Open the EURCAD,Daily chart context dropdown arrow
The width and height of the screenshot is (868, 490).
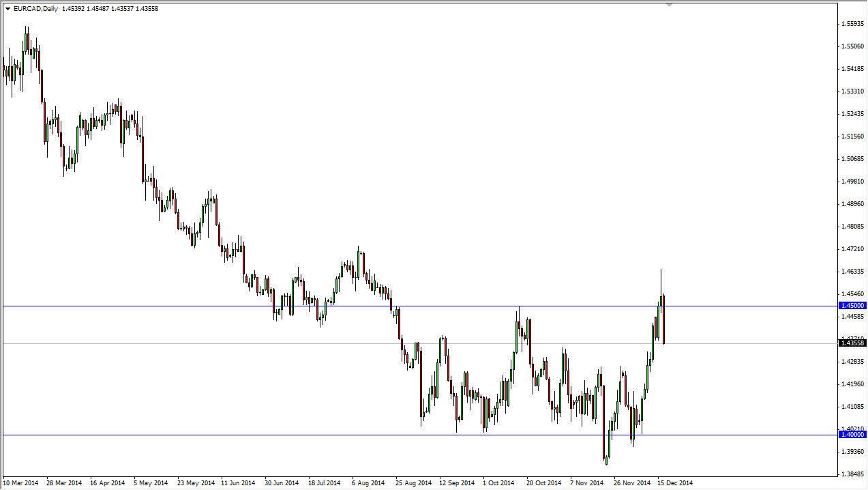click(8, 8)
